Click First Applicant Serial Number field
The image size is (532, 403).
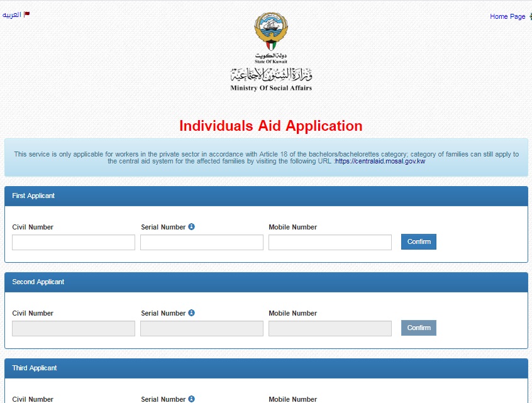point(202,243)
